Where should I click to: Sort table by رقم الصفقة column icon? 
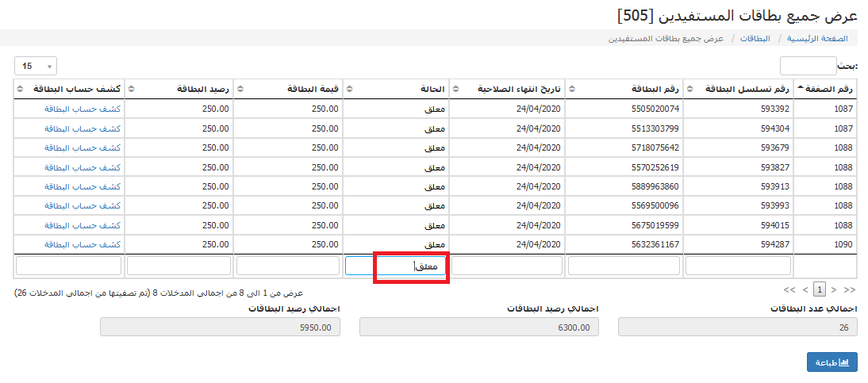point(800,89)
